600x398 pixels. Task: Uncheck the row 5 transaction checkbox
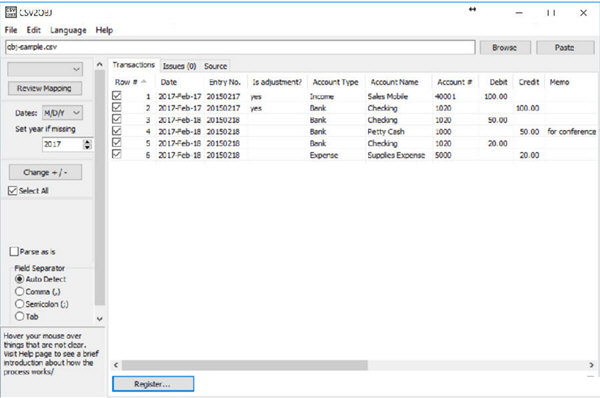coord(117,142)
